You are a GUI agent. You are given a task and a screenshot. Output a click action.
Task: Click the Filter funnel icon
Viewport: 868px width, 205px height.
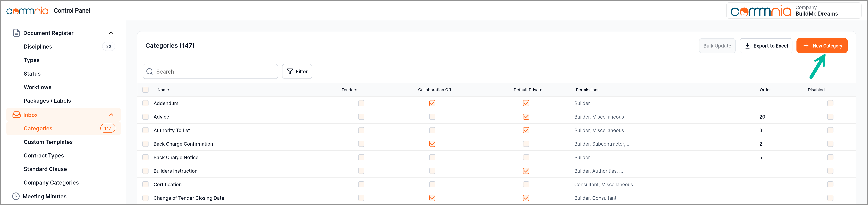[290, 72]
